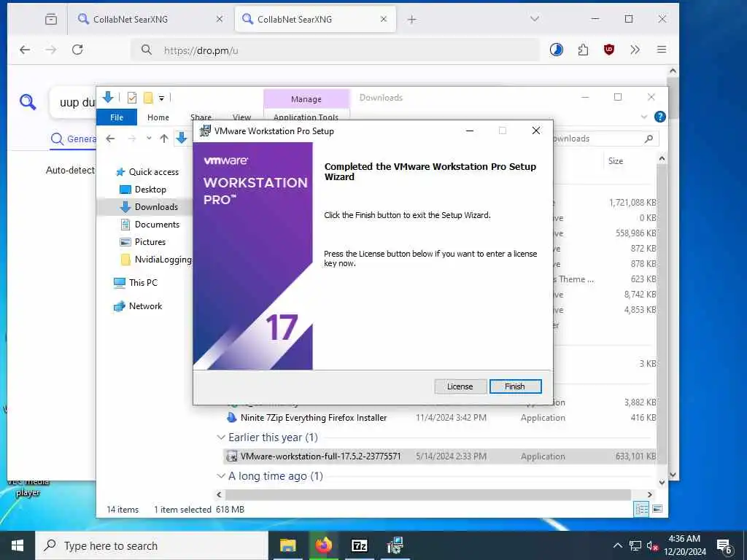This screenshot has width=747, height=560.
Task: Go back in File Explorer navigation
Action: [x=111, y=139]
